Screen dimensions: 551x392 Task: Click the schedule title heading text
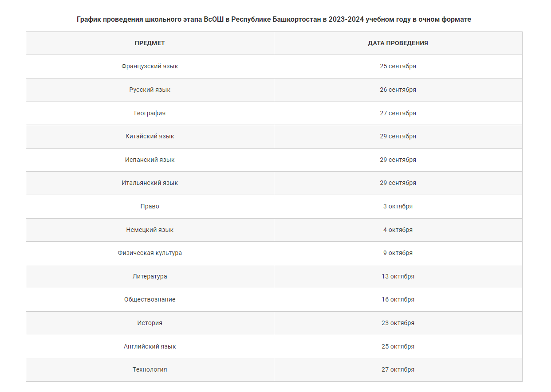pyautogui.click(x=274, y=20)
